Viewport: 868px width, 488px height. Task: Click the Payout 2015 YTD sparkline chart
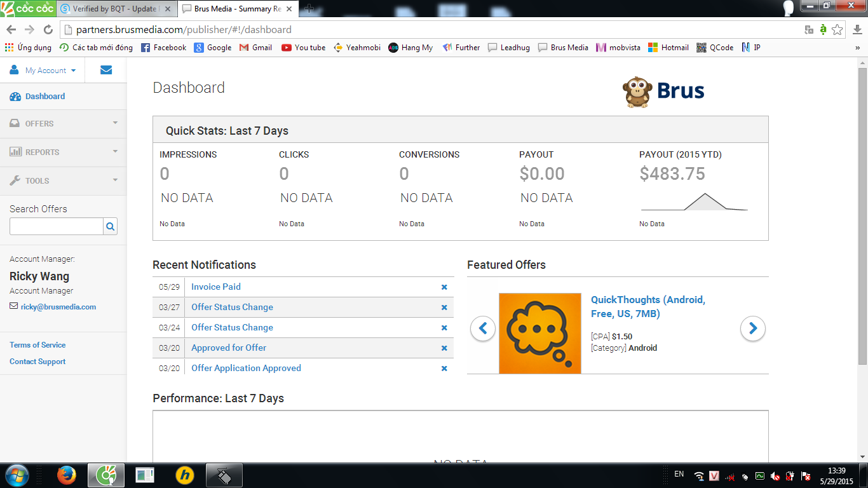(x=695, y=201)
